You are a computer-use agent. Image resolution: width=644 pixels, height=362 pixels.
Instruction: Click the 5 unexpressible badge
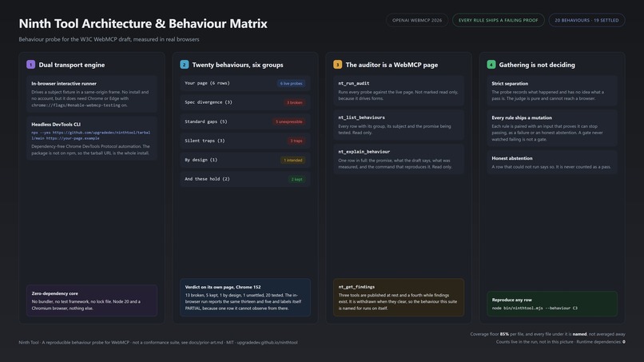(288, 121)
